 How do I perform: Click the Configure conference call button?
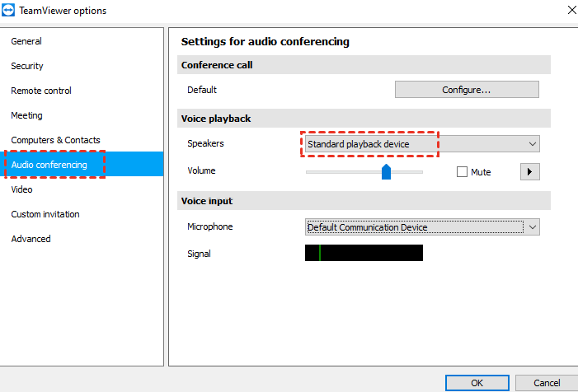click(x=467, y=90)
